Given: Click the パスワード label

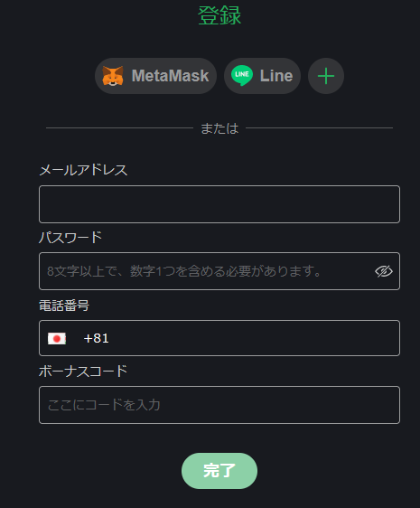Looking at the screenshot, I should (x=70, y=238).
